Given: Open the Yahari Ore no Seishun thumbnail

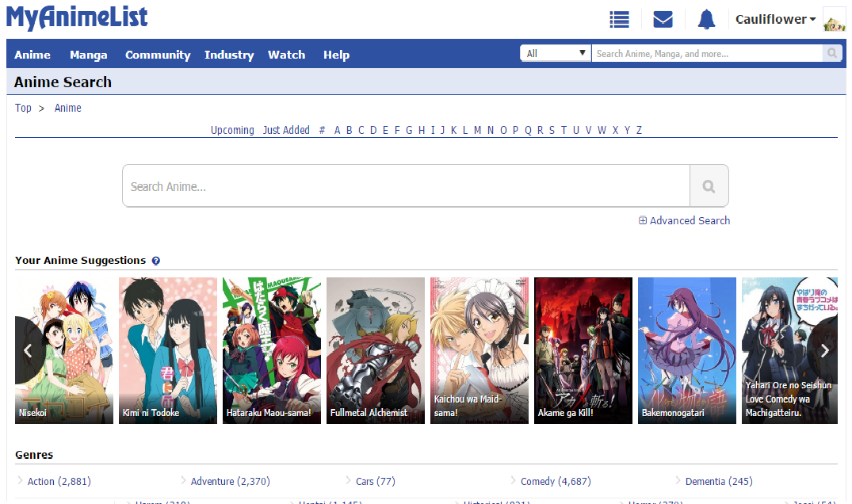Looking at the screenshot, I should tap(789, 351).
